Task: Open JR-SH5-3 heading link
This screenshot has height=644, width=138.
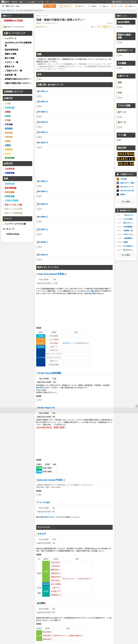Action: (42, 204)
